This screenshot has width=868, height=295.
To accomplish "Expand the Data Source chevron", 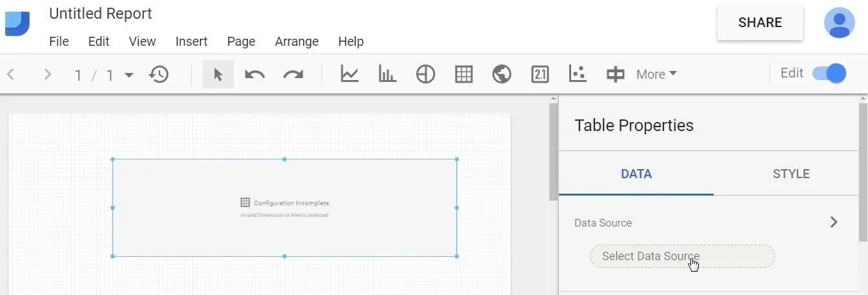I will tap(834, 222).
